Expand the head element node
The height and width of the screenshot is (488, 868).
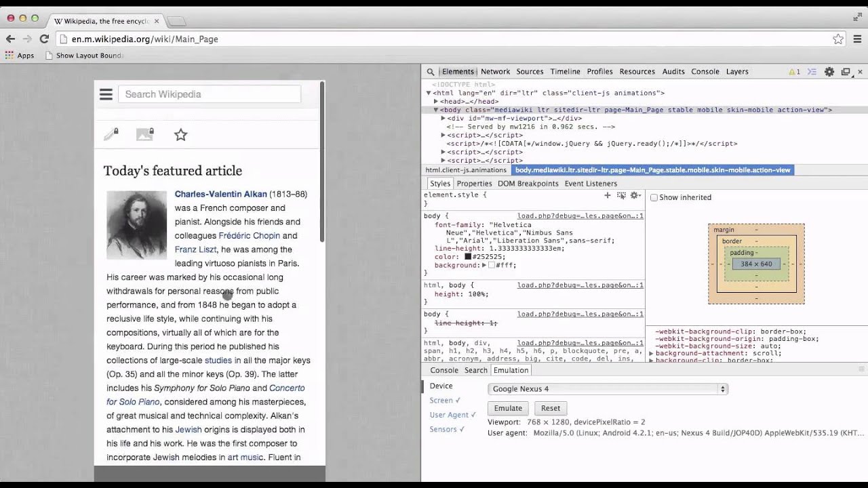(x=436, y=102)
